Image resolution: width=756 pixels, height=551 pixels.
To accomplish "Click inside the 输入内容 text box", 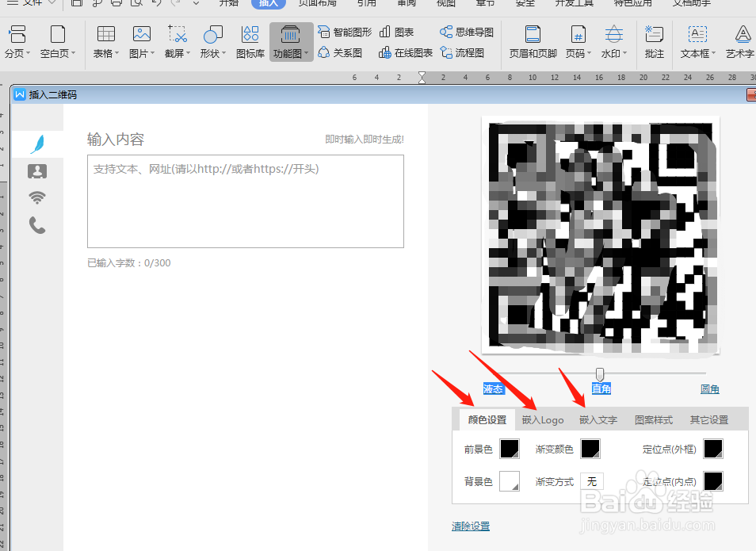I will (246, 201).
